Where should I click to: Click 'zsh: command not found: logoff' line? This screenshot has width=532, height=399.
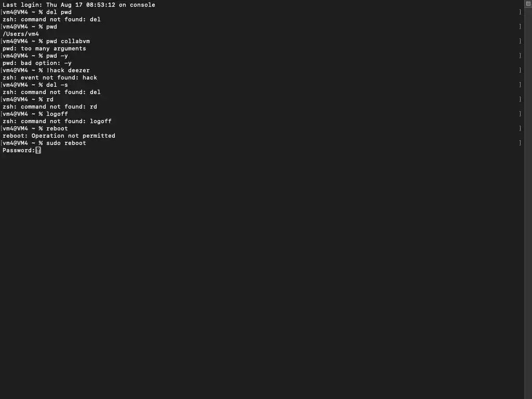click(57, 121)
